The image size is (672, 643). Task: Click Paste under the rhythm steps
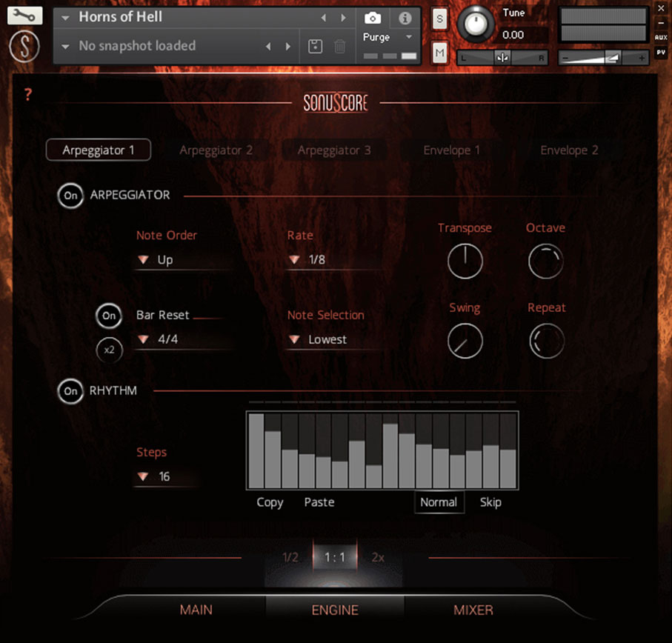[319, 502]
